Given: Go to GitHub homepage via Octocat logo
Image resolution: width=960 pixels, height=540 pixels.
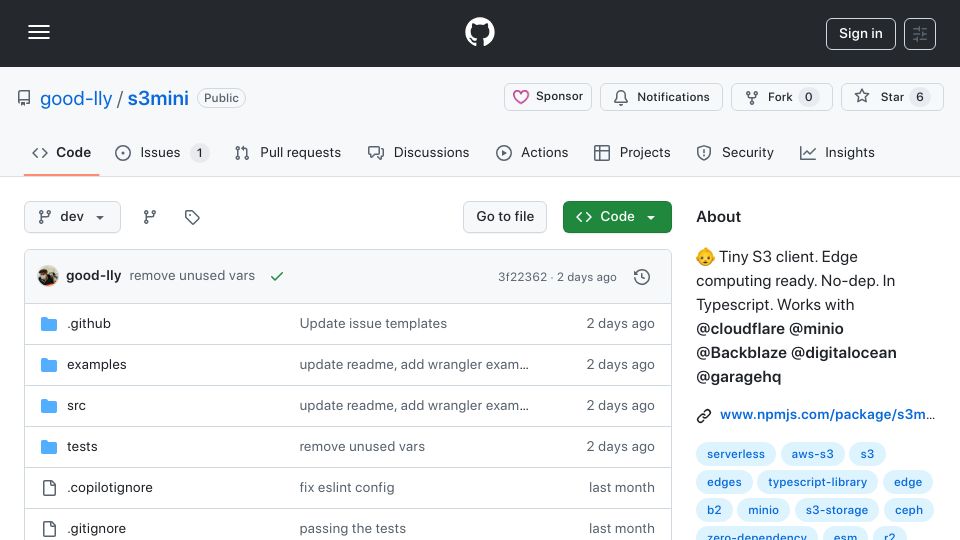Looking at the screenshot, I should (479, 32).
